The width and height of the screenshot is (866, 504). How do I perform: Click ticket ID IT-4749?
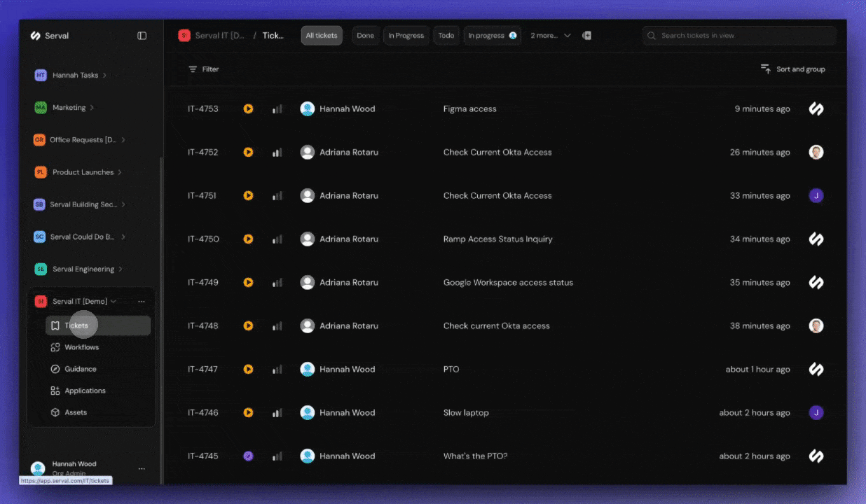tap(203, 283)
